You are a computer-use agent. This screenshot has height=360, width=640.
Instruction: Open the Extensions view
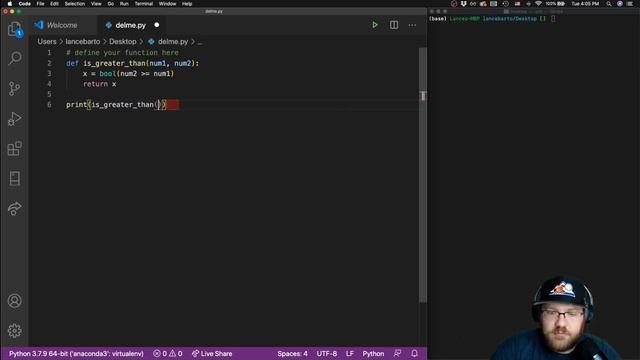pyautogui.click(x=15, y=149)
